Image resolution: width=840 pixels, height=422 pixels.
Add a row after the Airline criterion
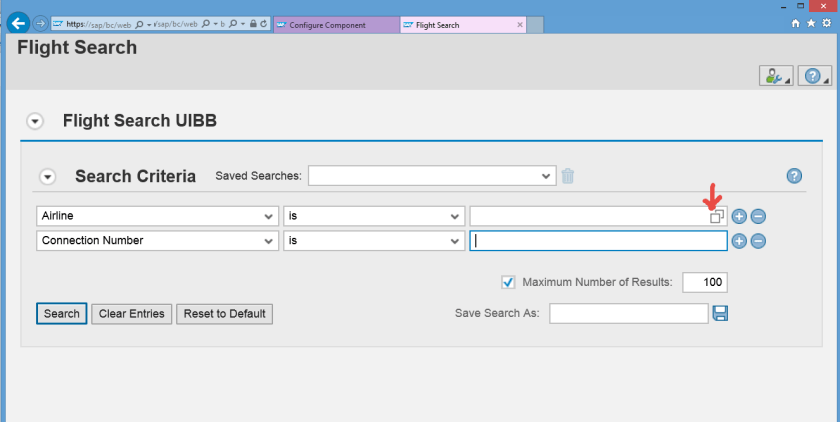(739, 216)
